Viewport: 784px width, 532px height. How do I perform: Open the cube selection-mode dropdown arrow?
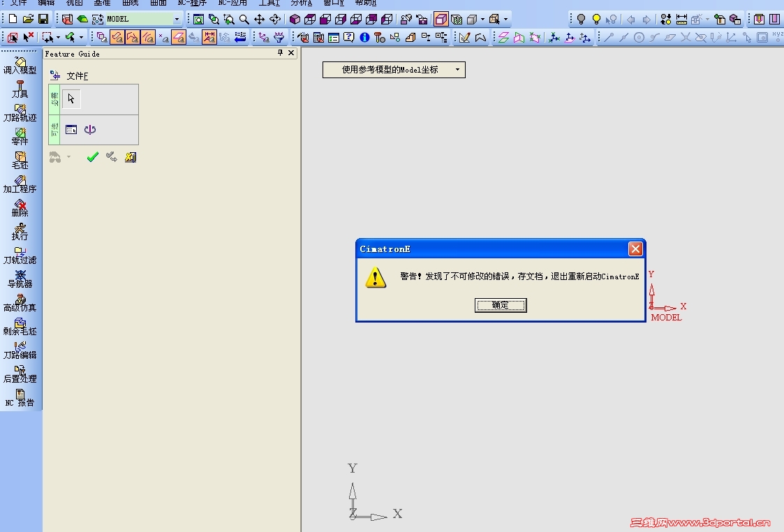[506, 20]
